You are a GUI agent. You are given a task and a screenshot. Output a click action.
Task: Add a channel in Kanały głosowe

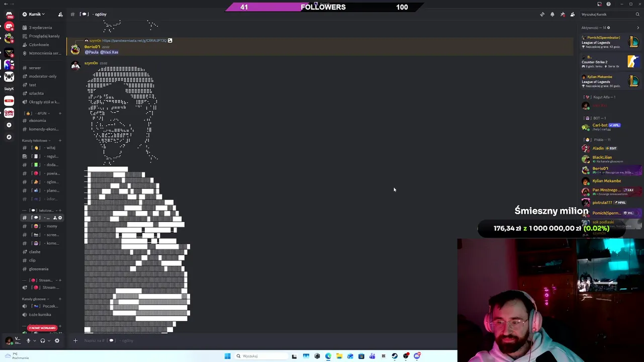point(60,299)
